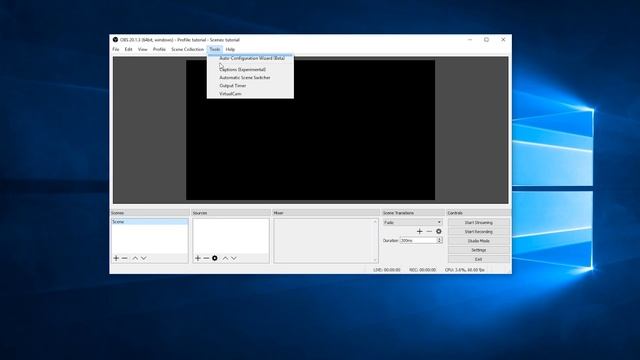Choose VirtualCam menu entry
This screenshot has height=360, width=640.
pos(250,94)
